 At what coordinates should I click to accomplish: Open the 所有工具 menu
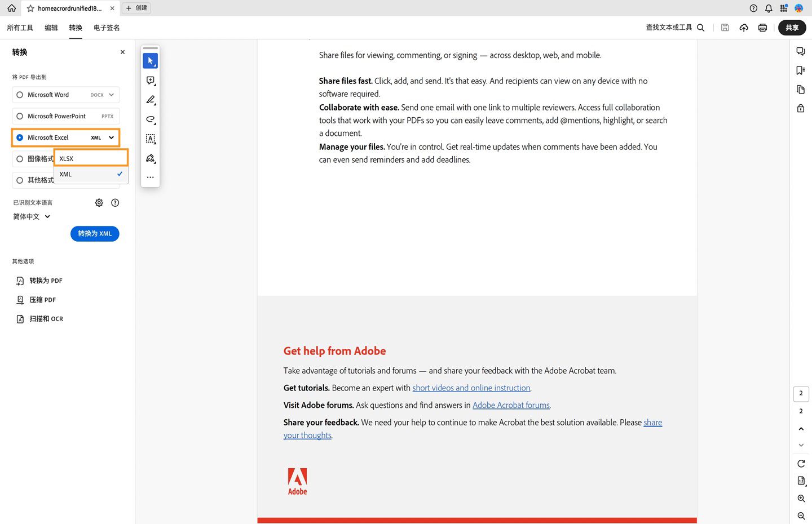[x=20, y=28]
